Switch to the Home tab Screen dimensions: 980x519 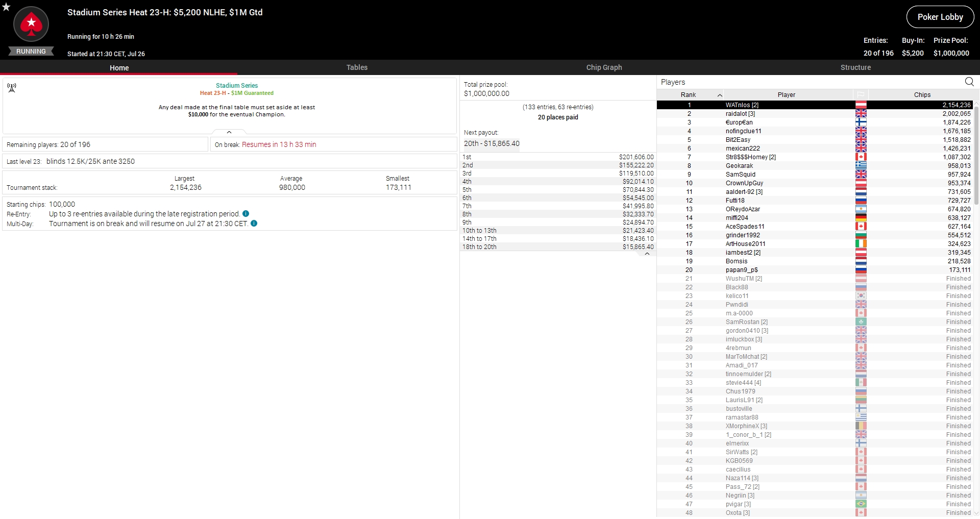[119, 67]
